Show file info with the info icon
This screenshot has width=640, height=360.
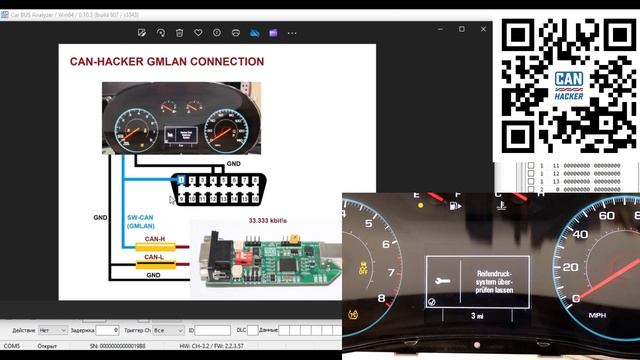217,33
